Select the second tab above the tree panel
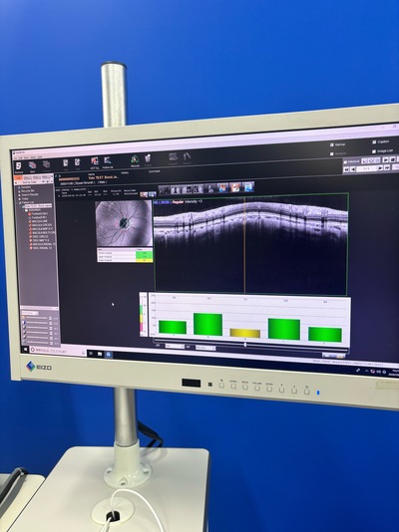This screenshot has width=399, height=532. point(29,177)
